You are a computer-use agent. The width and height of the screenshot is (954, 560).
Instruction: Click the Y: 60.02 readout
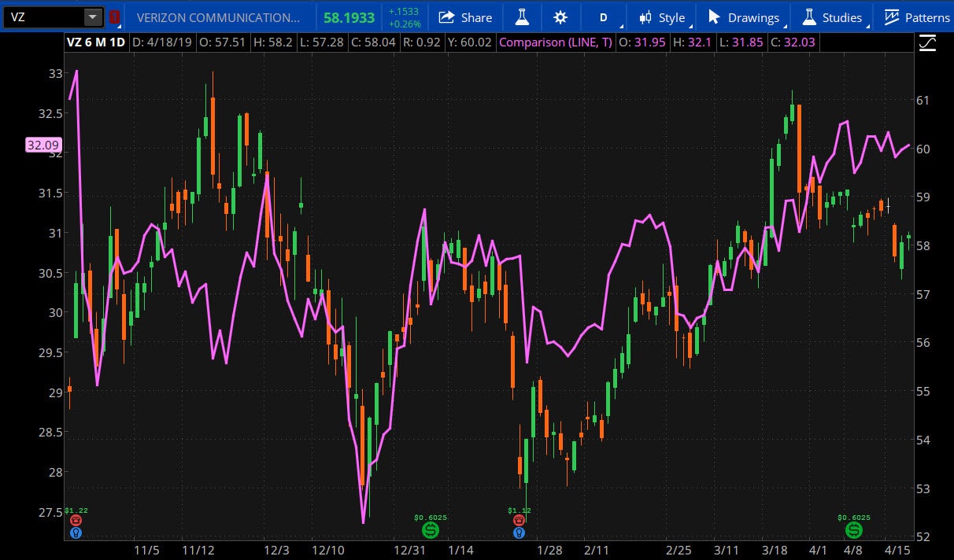pos(469,42)
